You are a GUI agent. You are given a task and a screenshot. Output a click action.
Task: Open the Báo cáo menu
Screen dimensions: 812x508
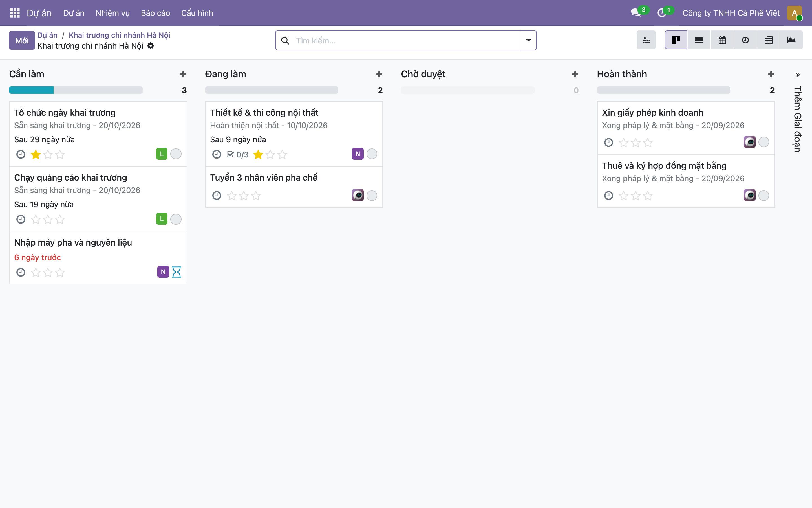tap(155, 13)
